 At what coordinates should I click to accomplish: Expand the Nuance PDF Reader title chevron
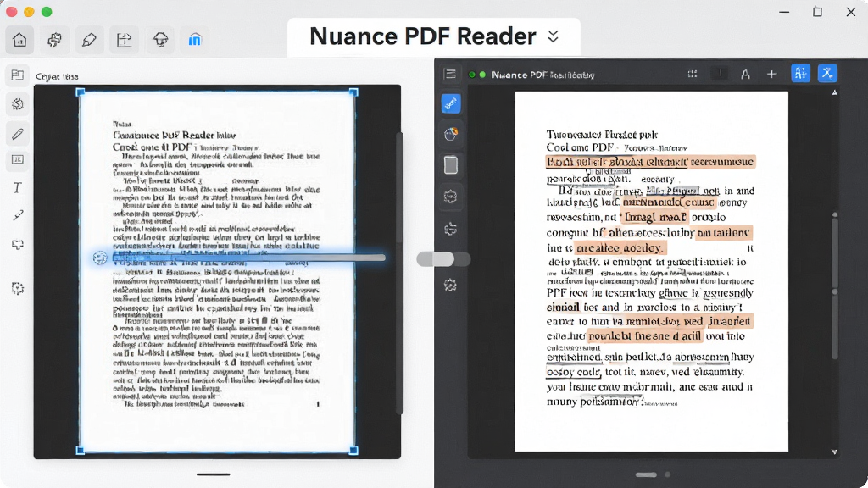[553, 36]
